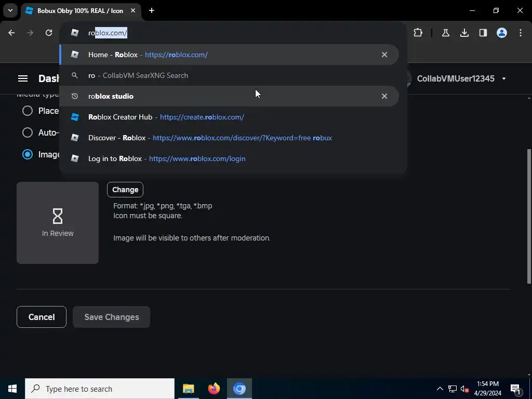Select the ro - CollabVM SearXNG Search suggestion

[x=229, y=75]
